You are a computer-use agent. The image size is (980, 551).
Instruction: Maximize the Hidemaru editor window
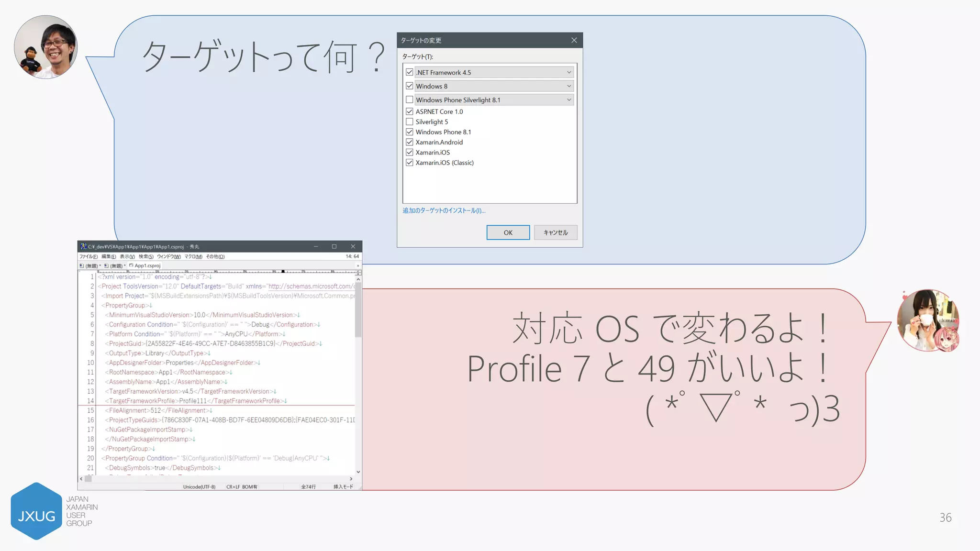click(x=334, y=247)
